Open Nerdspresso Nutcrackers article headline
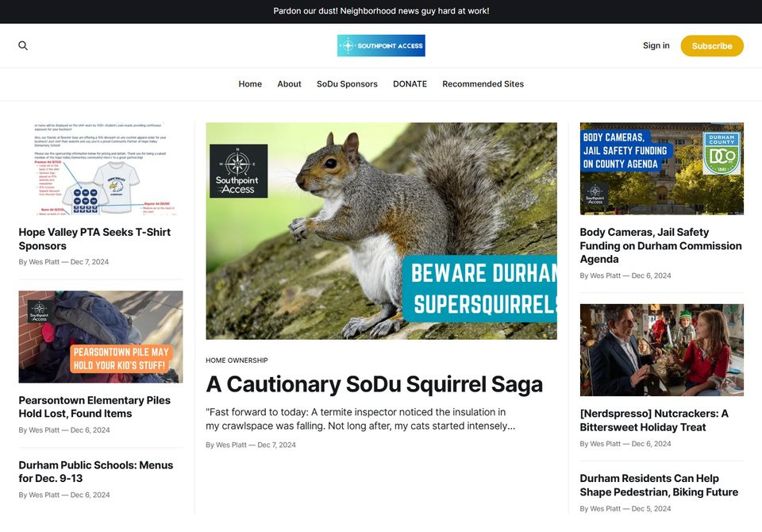 point(653,421)
